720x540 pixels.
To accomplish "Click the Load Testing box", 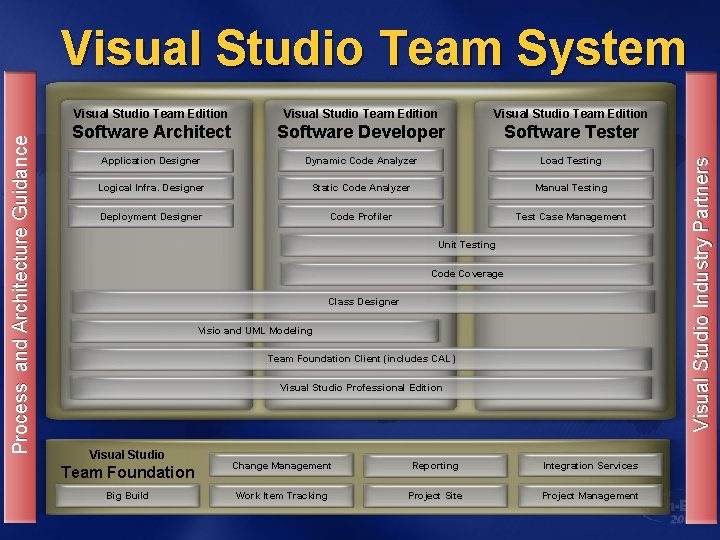I will tap(571, 161).
